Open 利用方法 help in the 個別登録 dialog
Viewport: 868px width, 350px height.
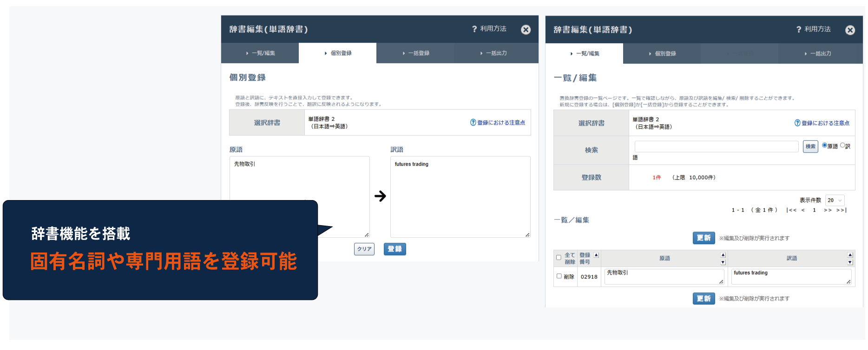coord(489,29)
